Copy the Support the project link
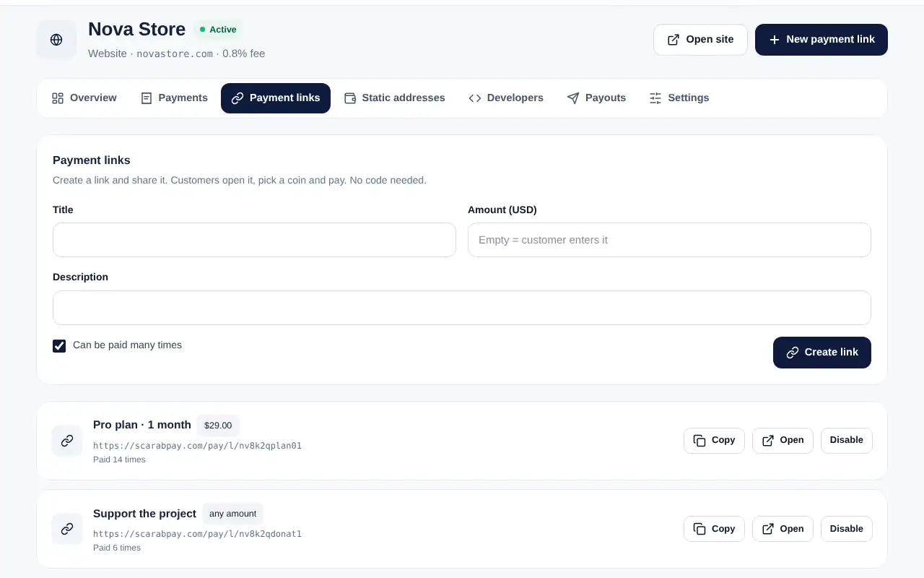The width and height of the screenshot is (924, 578). point(714,529)
